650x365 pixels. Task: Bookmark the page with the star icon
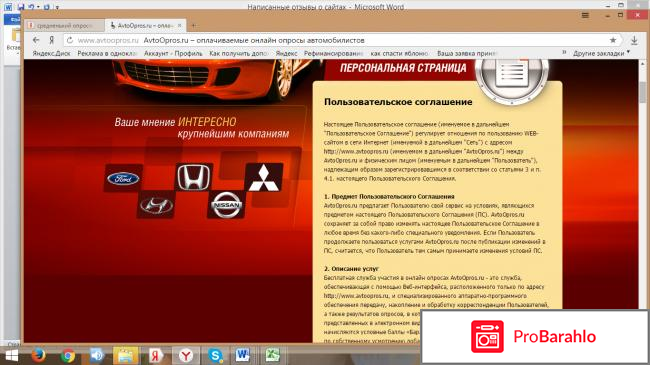click(613, 40)
